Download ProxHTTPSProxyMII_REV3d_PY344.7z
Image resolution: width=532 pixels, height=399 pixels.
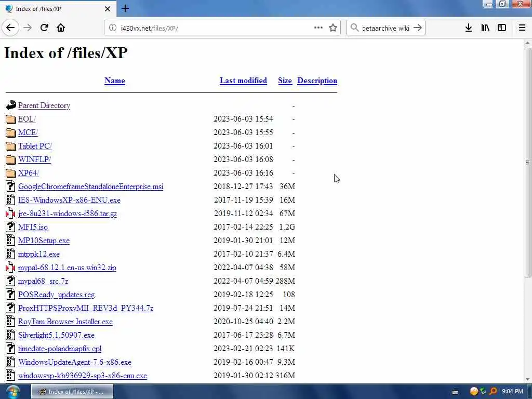click(x=86, y=308)
